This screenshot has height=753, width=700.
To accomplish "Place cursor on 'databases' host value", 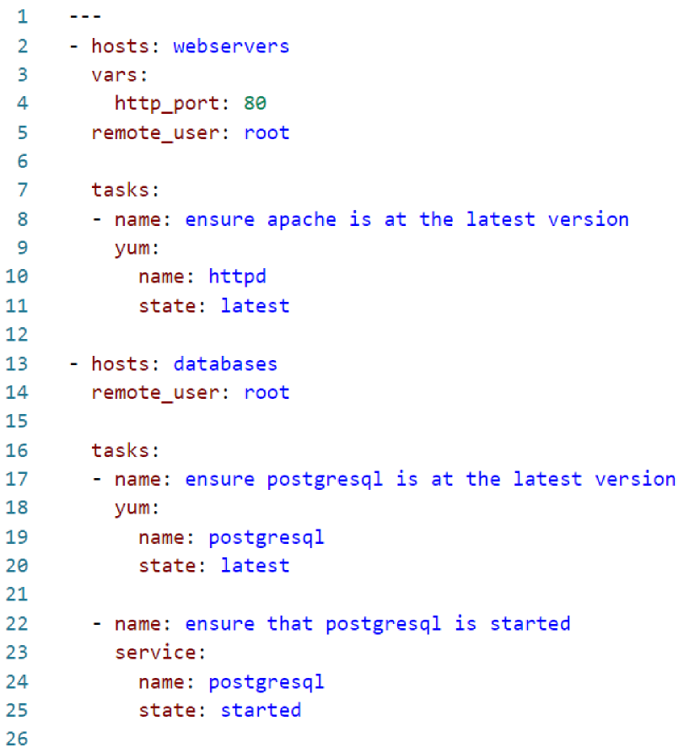I will pyautogui.click(x=225, y=363).
